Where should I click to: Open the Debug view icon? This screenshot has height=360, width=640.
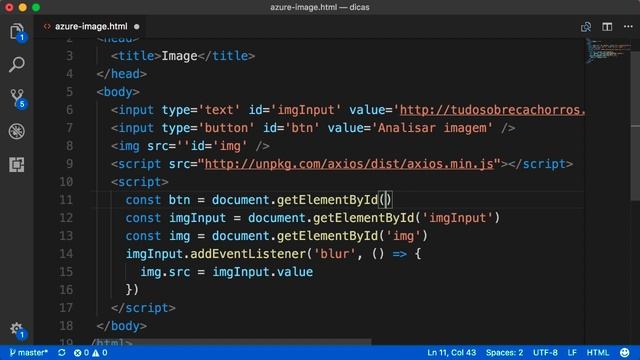point(17,131)
